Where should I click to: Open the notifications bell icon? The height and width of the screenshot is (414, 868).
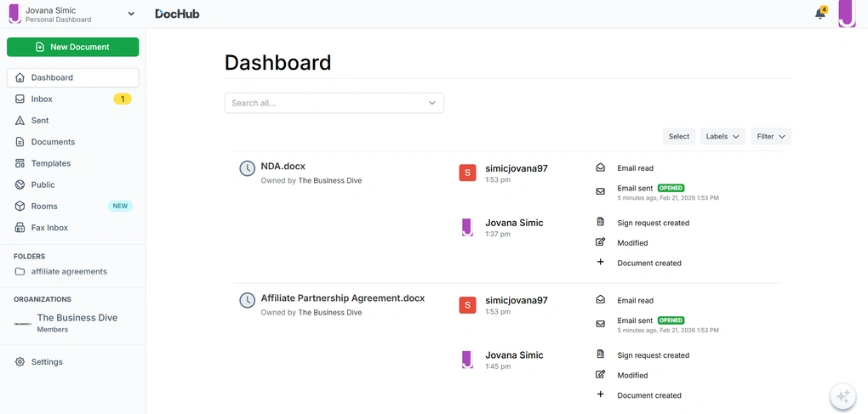819,14
